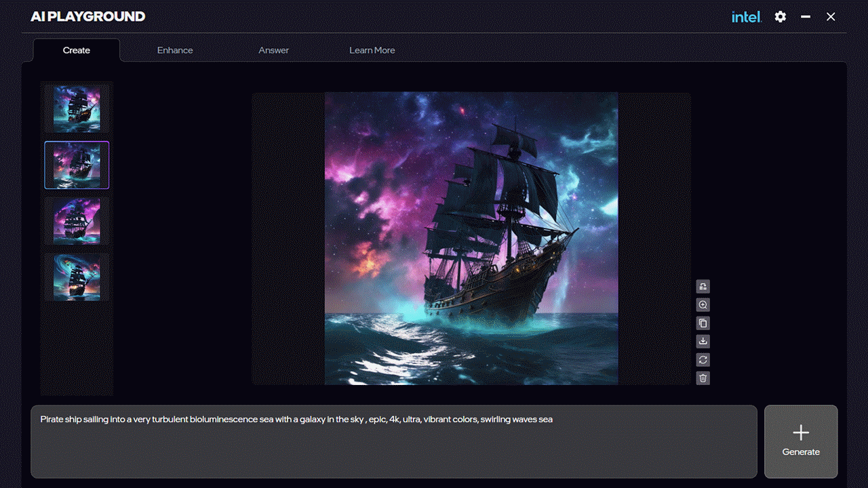Click the send-to-enhance icon beside the image

pos(703,287)
